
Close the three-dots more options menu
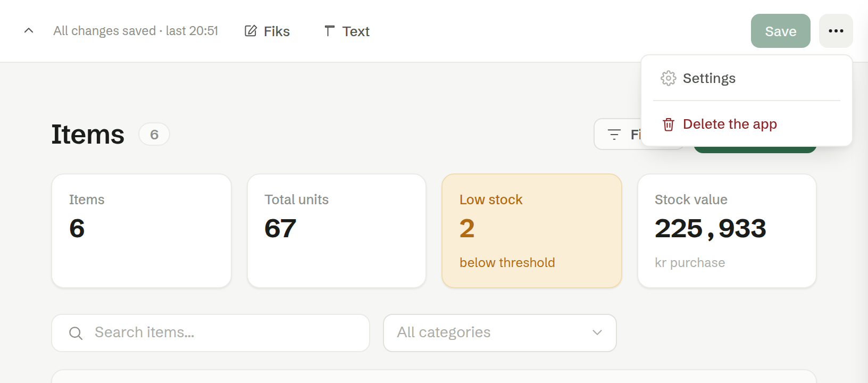[x=836, y=31]
